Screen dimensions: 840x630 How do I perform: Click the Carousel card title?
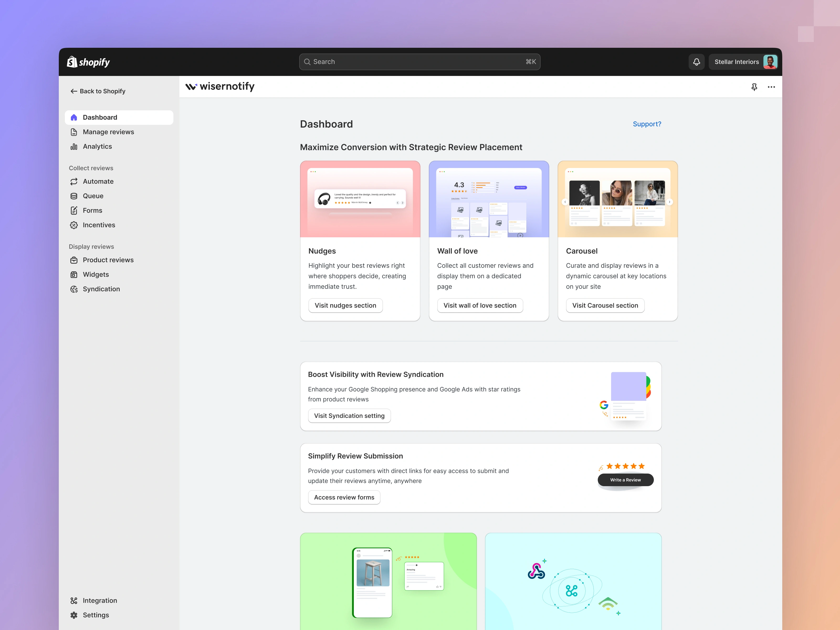coord(581,251)
